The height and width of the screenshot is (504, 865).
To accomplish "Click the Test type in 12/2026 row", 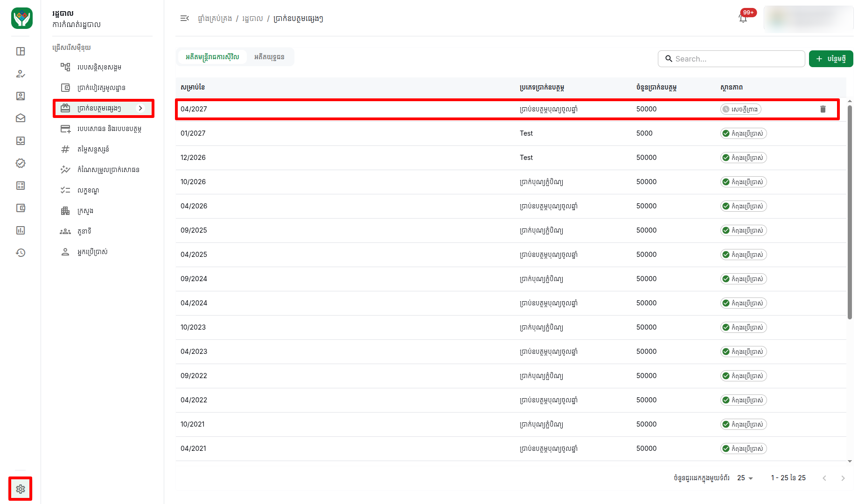I will point(526,158).
